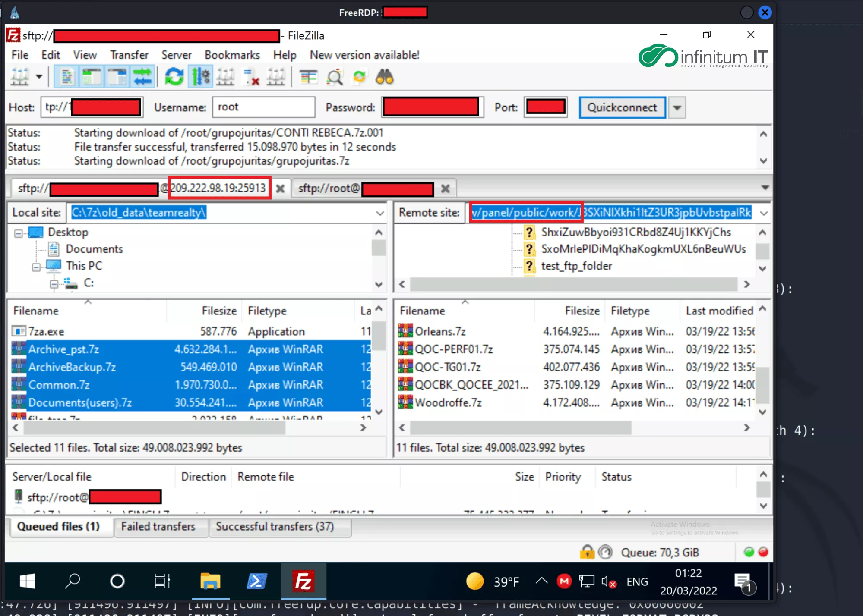The width and height of the screenshot is (863, 616).
Task: Toggle the message log display
Action: tap(66, 78)
